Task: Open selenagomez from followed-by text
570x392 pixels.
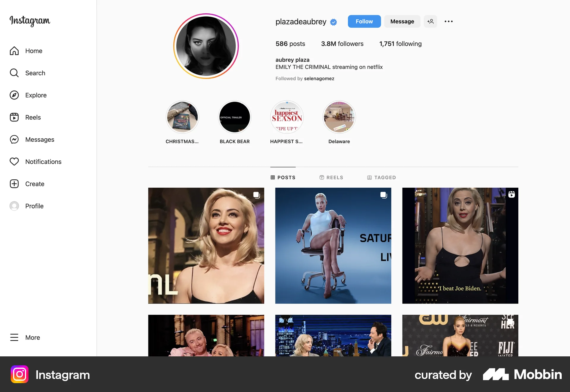Action: (x=319, y=78)
